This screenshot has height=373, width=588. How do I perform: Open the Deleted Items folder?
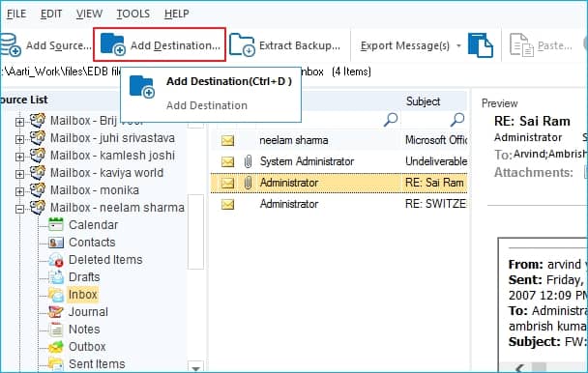(x=105, y=259)
